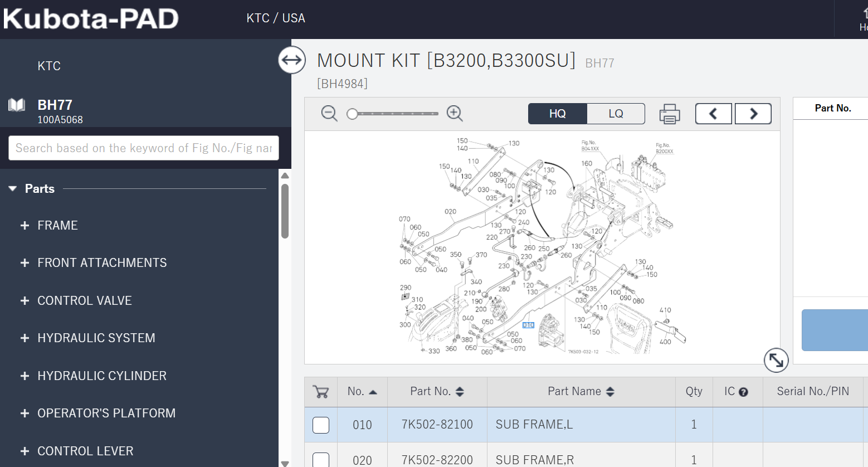Screen dimensions: 868x467
Task: Click part name SUB FRAME,L
Action: (x=534, y=425)
